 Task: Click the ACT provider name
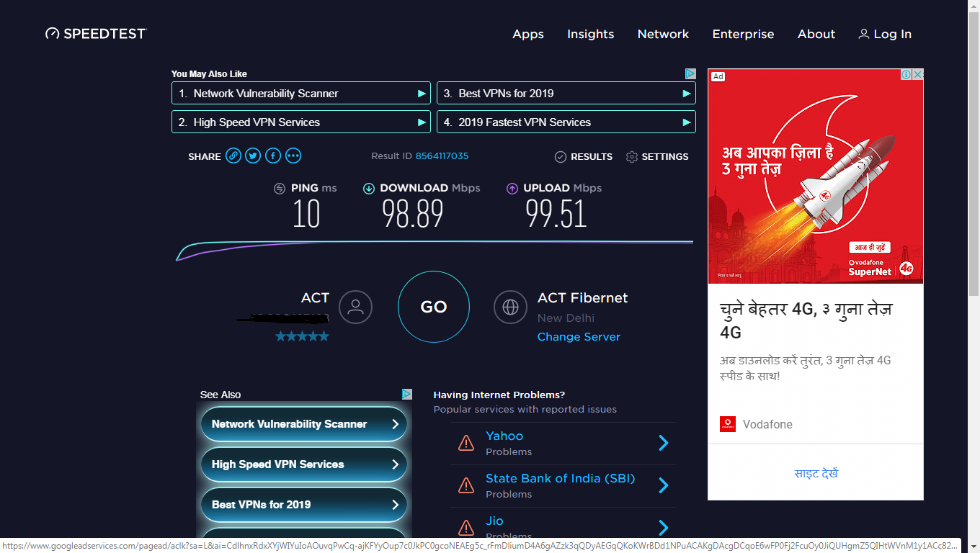[315, 298]
